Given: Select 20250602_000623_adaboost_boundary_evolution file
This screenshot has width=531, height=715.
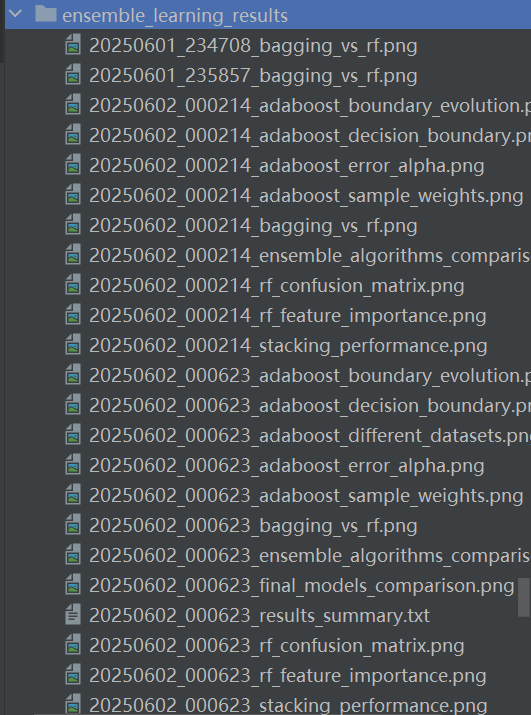Looking at the screenshot, I should coord(310,376).
